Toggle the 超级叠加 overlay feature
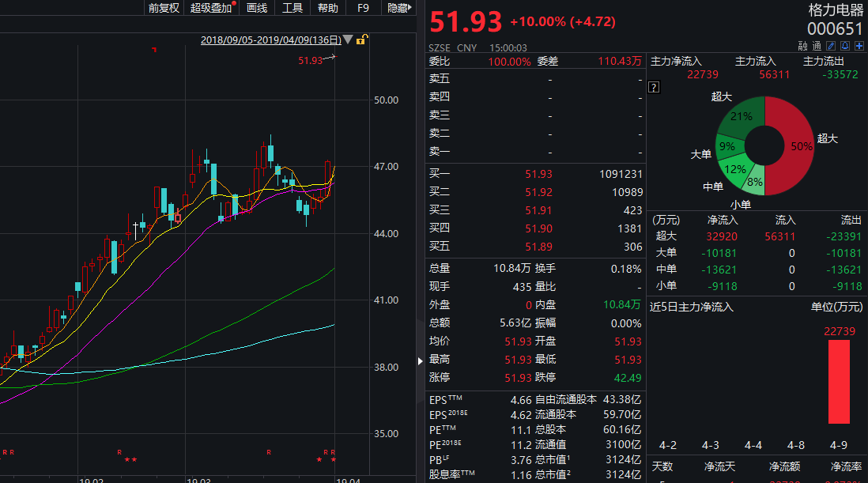 click(210, 8)
